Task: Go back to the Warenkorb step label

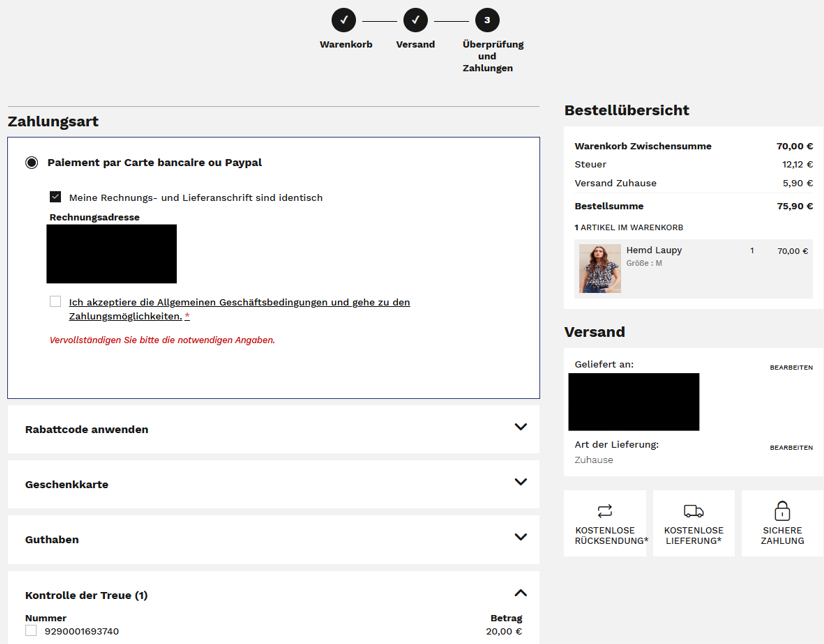Action: point(345,45)
